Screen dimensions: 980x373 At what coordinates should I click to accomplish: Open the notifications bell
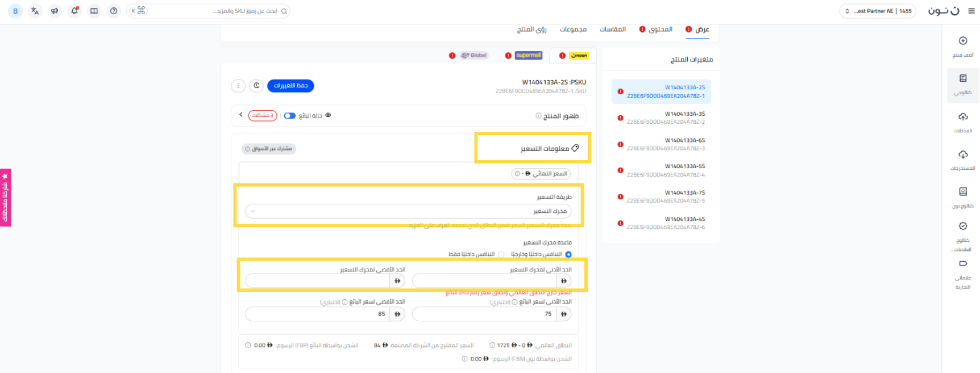[x=74, y=11]
